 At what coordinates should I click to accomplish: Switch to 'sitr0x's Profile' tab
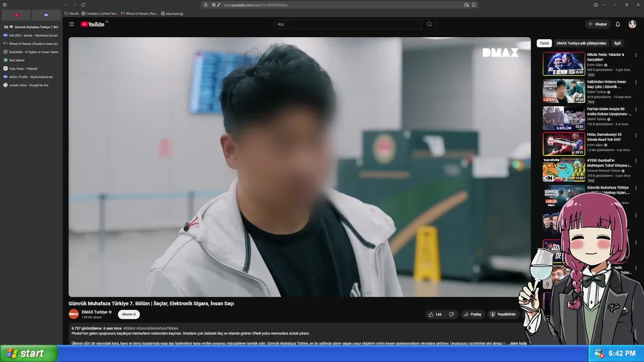click(31, 77)
